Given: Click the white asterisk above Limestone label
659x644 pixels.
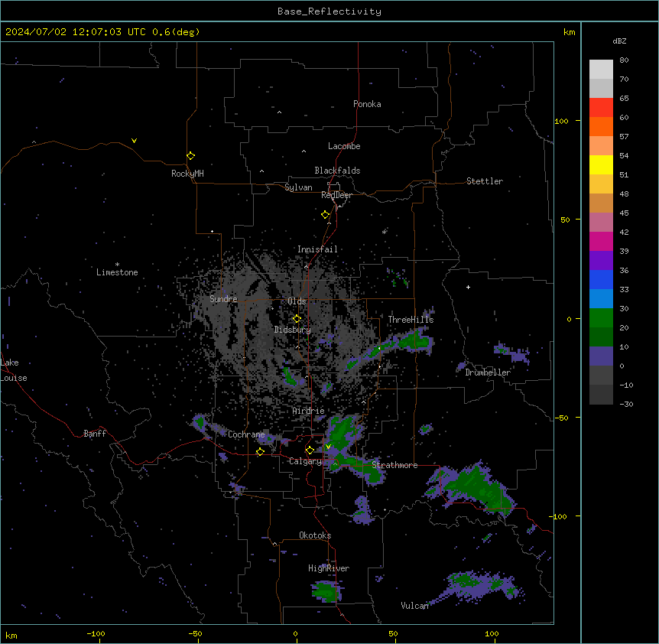Looking at the screenshot, I should (117, 265).
